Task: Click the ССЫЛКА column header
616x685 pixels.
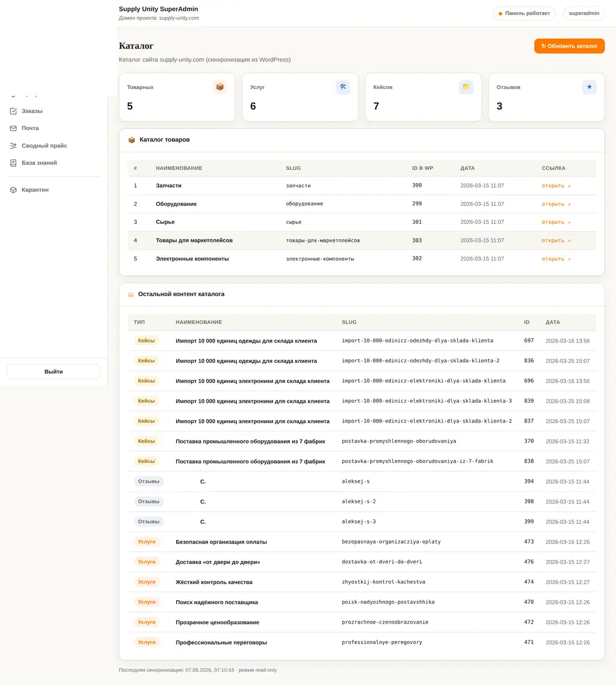Action: [553, 168]
